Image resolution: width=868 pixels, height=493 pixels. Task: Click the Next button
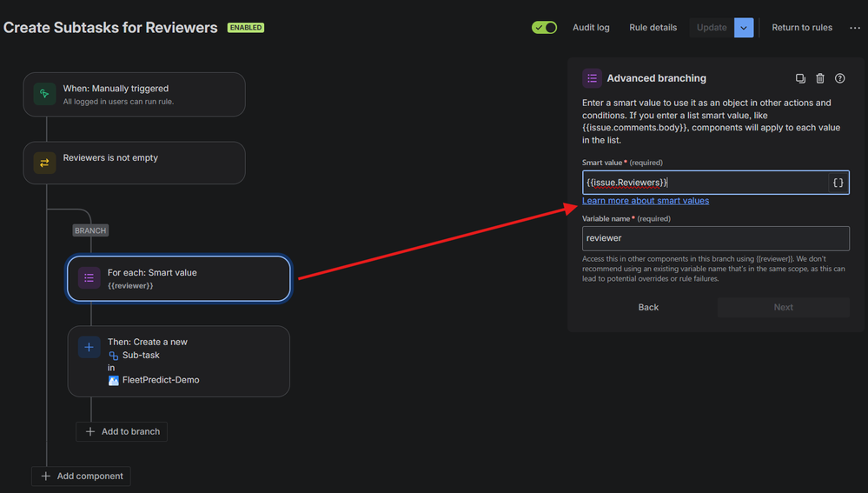[x=784, y=308]
